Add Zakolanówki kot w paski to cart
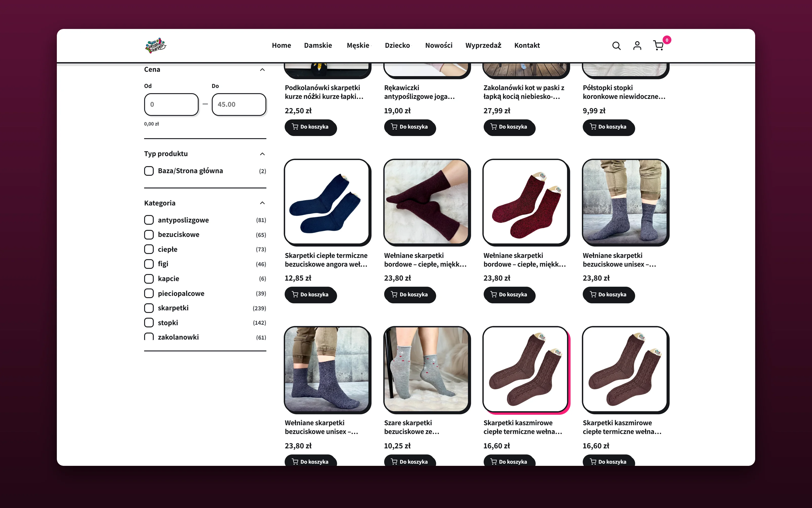The image size is (812, 508). [509, 127]
